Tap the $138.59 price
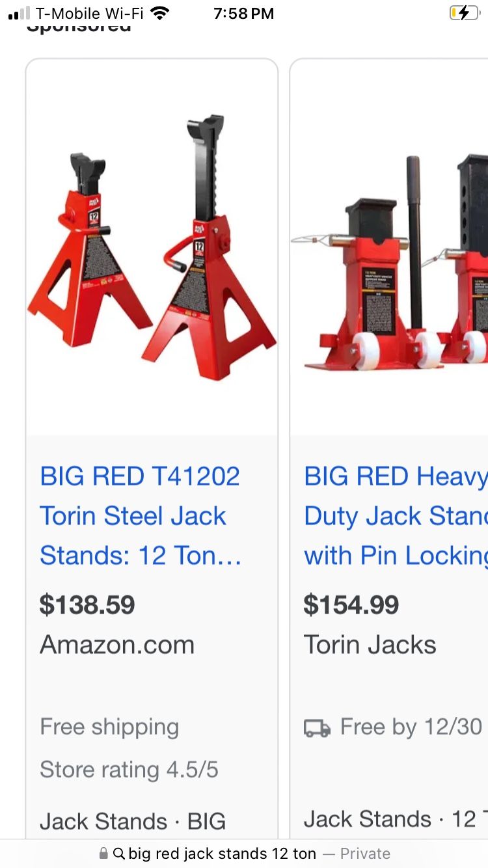The height and width of the screenshot is (868, 488). (x=87, y=605)
